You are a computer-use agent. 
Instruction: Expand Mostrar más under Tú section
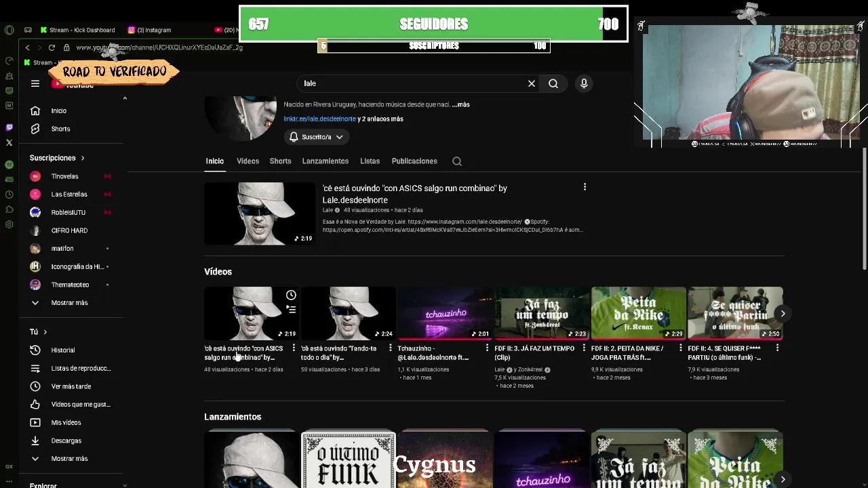(71, 459)
